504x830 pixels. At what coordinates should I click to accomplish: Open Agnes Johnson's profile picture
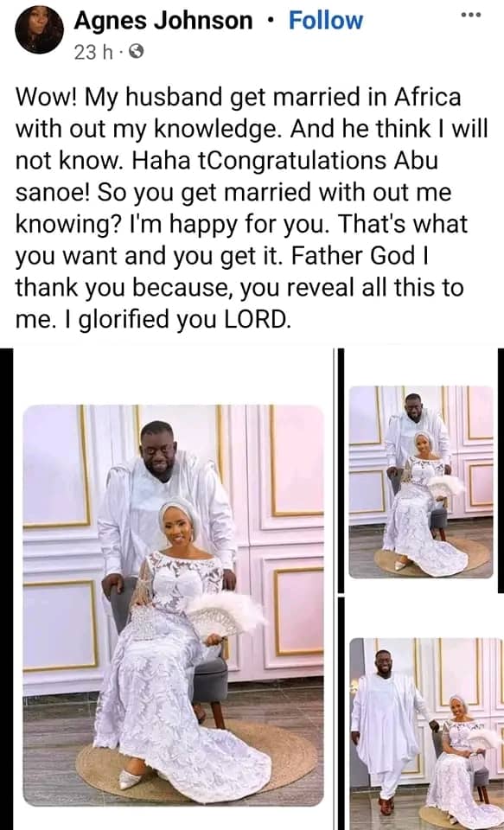[39, 29]
